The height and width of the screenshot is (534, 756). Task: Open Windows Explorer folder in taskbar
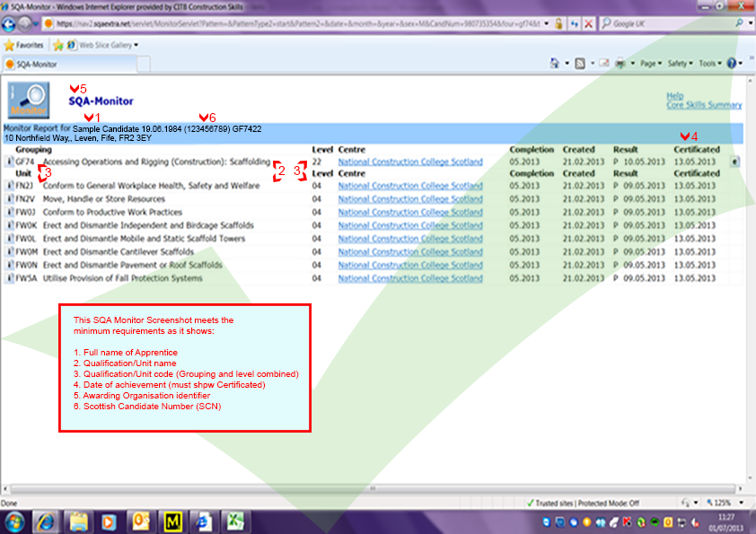(x=77, y=522)
